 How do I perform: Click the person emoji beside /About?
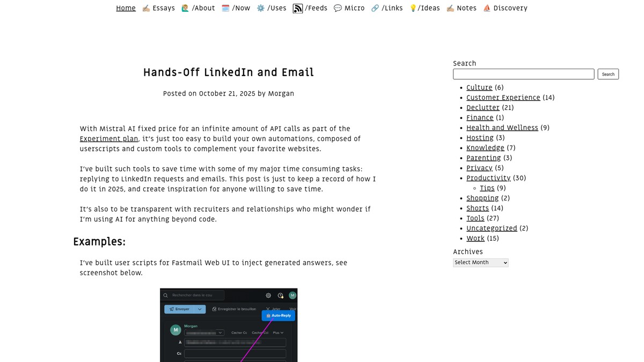point(185,8)
